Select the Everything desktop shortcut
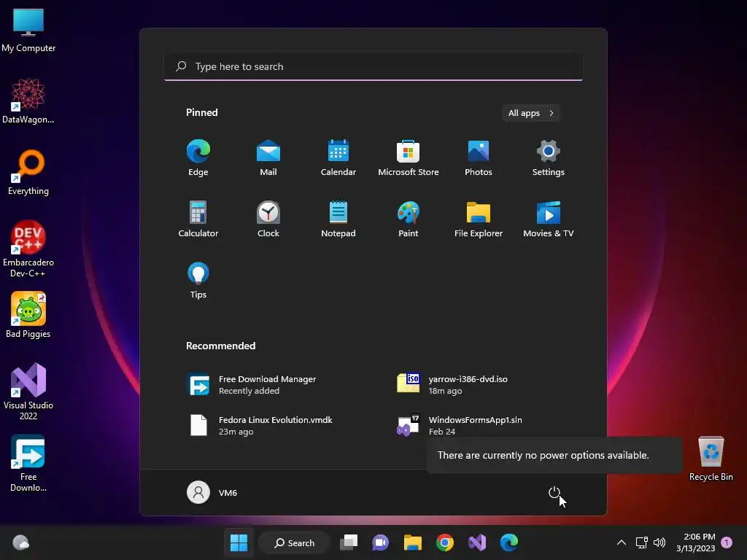The width and height of the screenshot is (747, 560). [x=28, y=172]
